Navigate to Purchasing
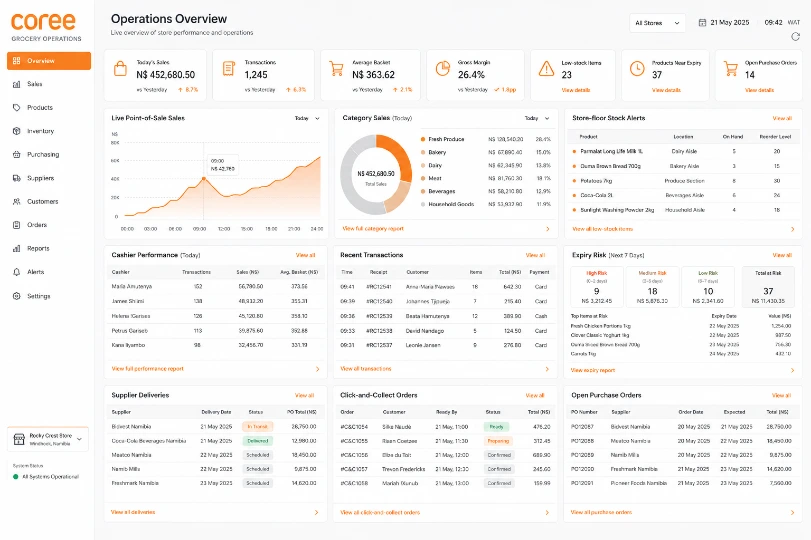Viewport: 811px width, 540px height. point(43,154)
